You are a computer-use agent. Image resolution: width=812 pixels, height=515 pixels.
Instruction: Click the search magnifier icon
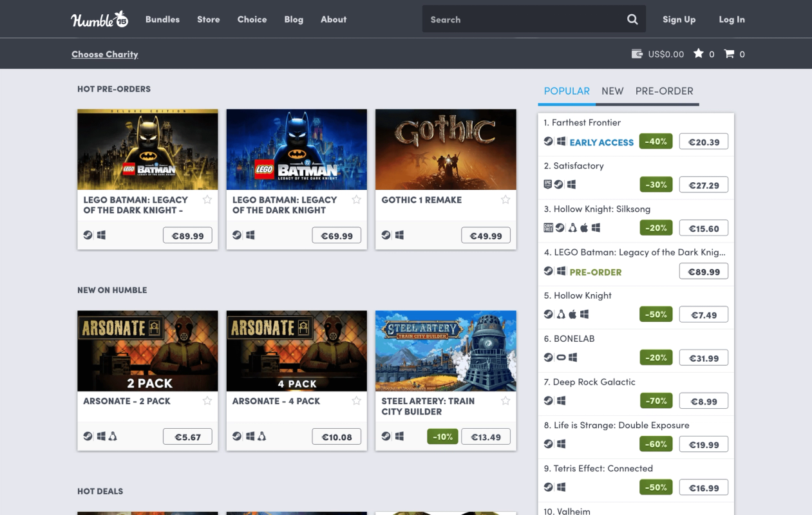point(632,19)
